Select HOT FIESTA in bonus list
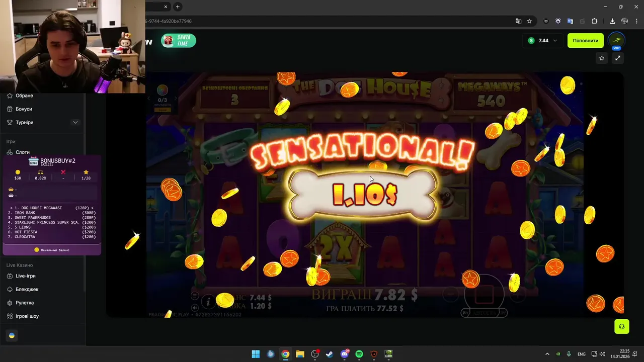 pyautogui.click(x=52, y=232)
